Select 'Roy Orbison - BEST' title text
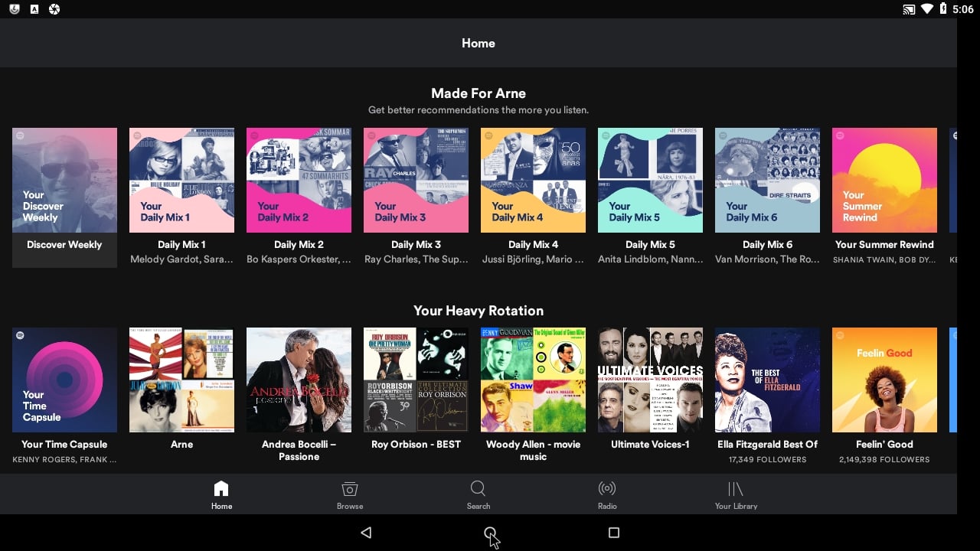The image size is (980, 551). (x=416, y=445)
